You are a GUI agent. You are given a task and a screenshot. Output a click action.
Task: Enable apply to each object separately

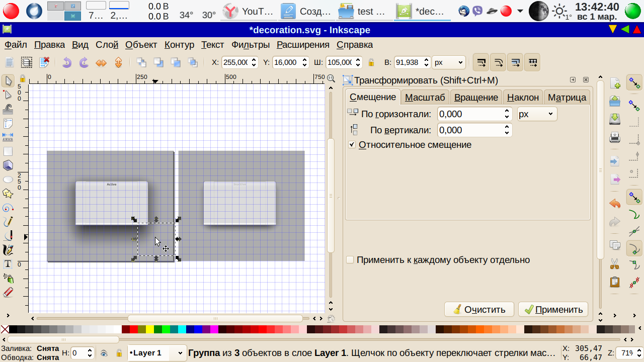point(350,260)
